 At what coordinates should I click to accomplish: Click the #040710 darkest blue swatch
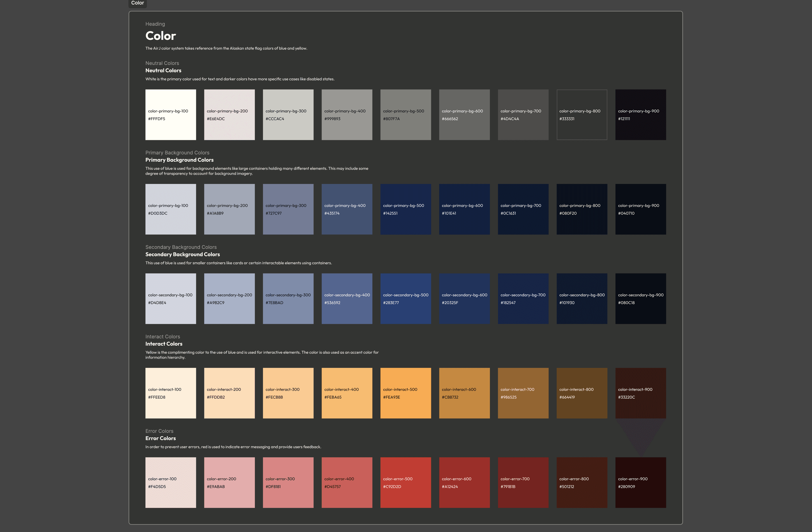pyautogui.click(x=640, y=209)
